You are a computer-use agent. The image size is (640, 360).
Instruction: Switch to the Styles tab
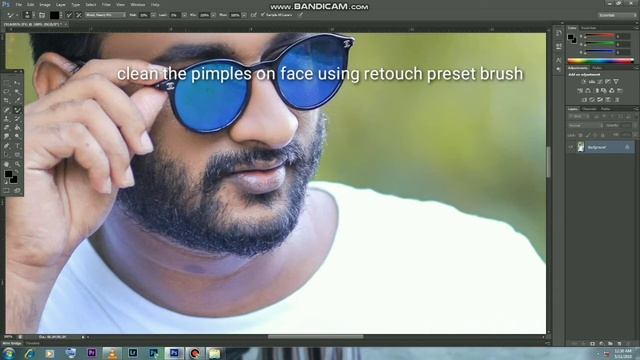[x=597, y=68]
